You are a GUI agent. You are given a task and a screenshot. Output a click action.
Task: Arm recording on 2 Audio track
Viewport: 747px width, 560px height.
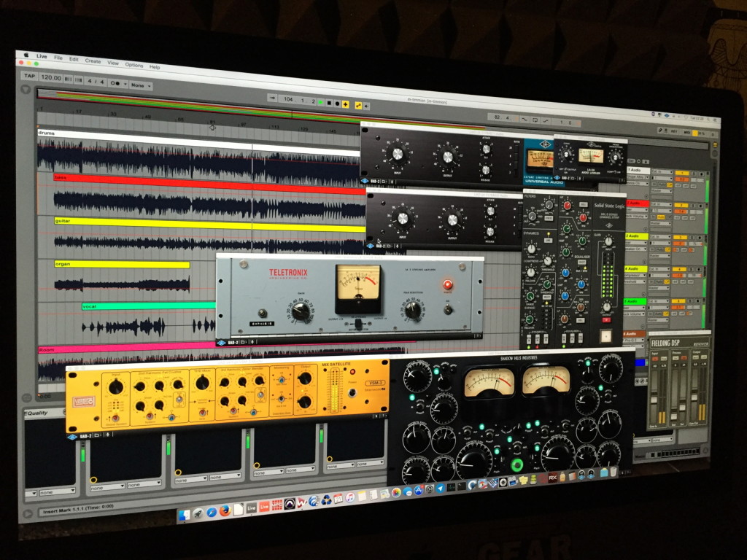click(x=701, y=206)
